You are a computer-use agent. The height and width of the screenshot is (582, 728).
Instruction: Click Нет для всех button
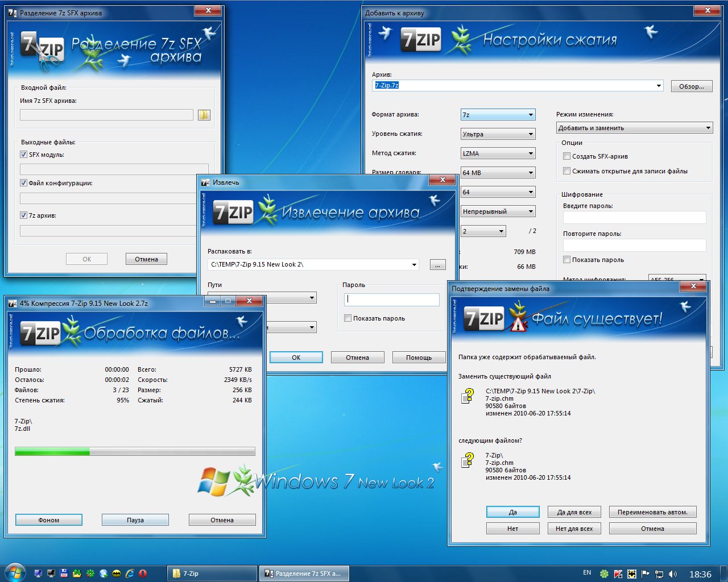574,529
